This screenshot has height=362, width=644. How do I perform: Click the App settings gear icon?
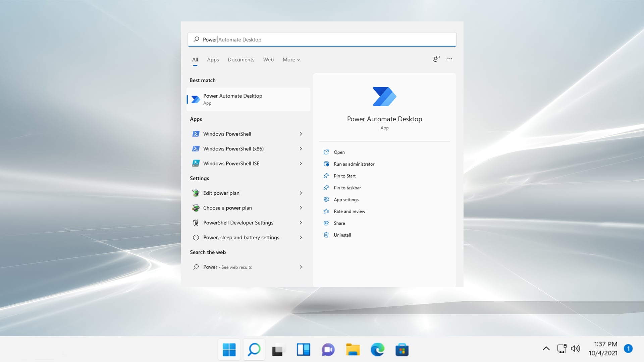(x=326, y=199)
